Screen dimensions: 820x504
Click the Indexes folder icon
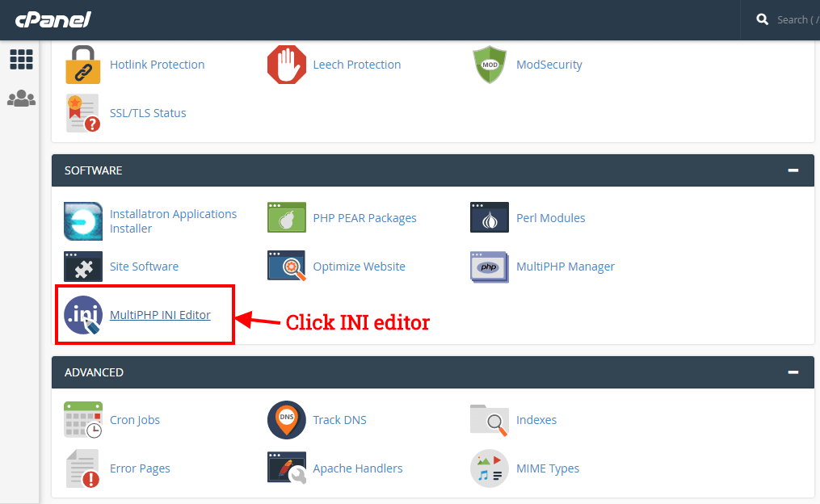(x=490, y=420)
